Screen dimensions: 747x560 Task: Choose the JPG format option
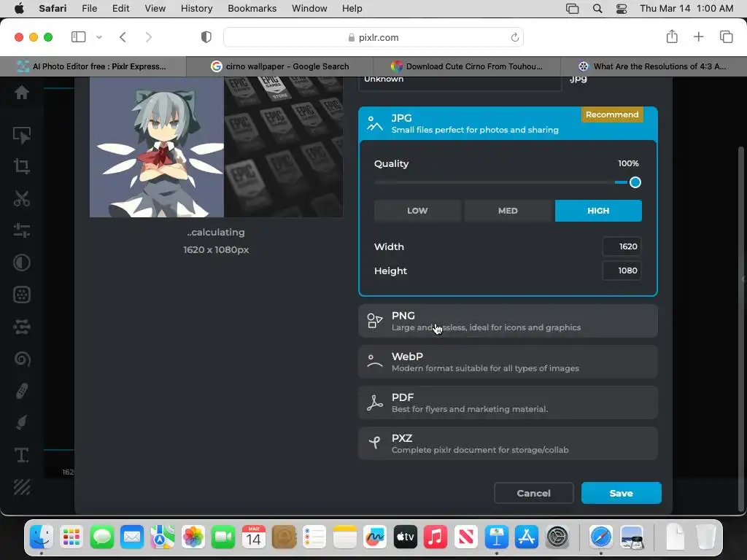(508, 123)
